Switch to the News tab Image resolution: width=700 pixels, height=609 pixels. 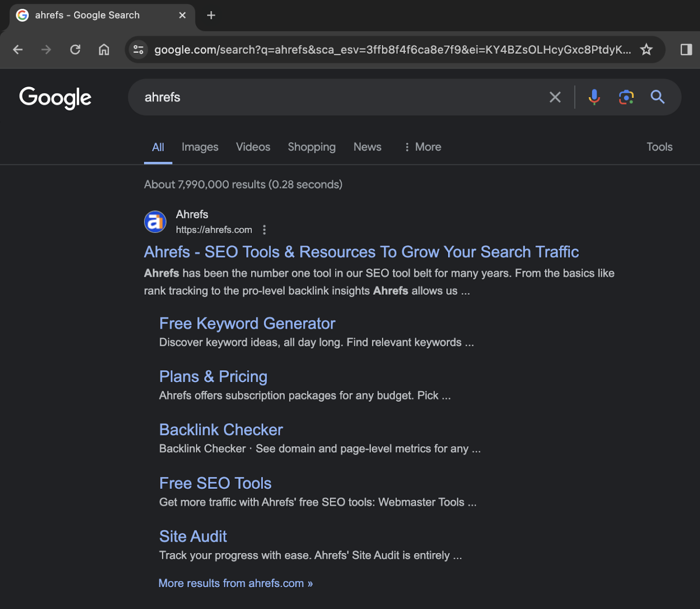point(367,147)
